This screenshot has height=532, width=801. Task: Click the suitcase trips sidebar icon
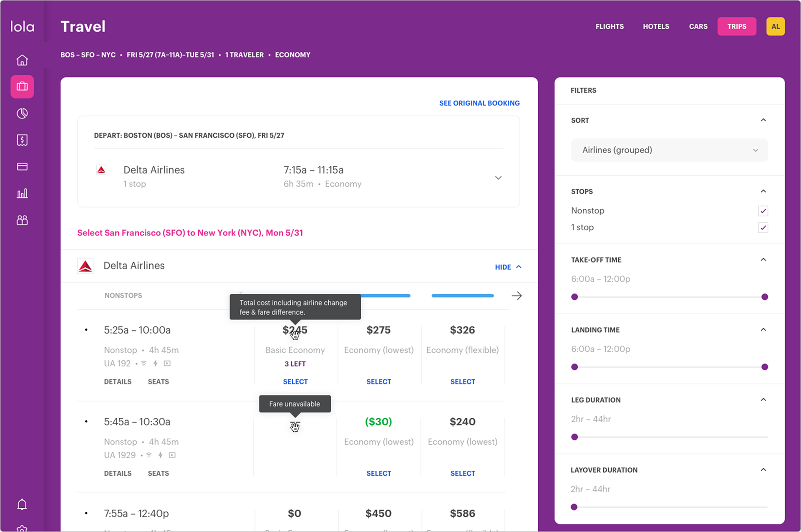[22, 87]
